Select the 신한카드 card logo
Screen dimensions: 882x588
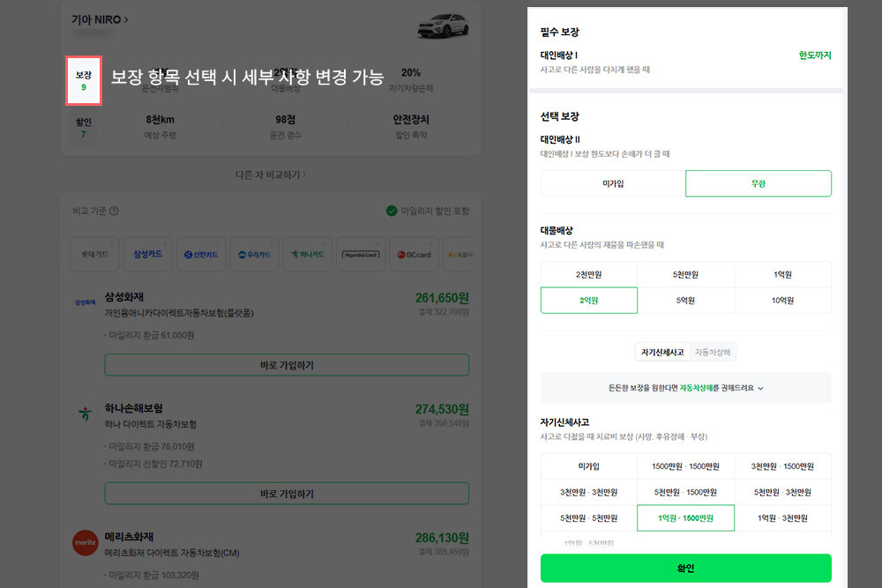202,254
